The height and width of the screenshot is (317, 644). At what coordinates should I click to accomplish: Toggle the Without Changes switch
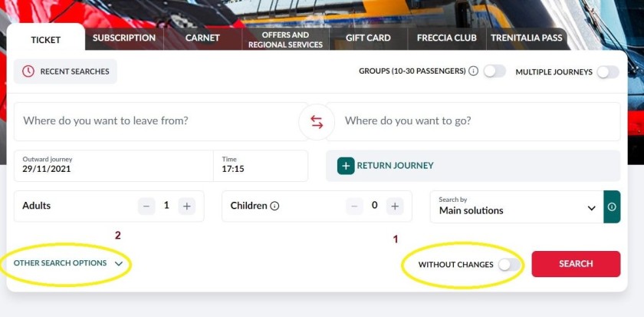(x=509, y=265)
